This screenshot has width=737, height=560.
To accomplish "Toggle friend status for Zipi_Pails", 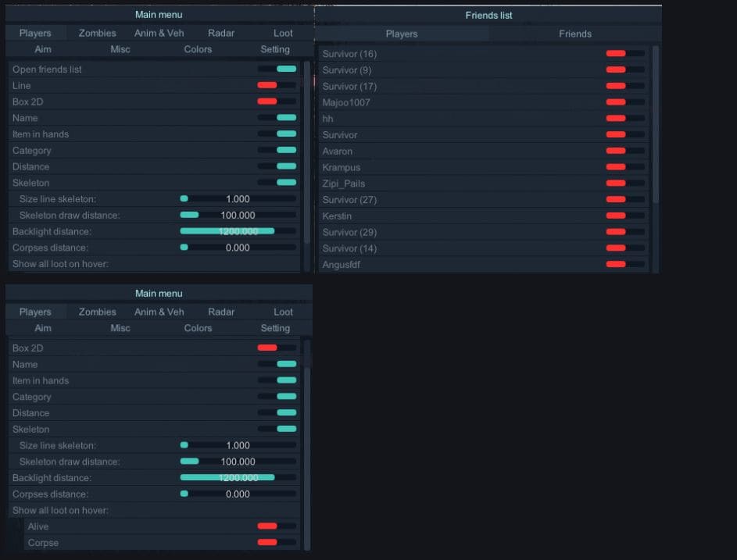I will (625, 184).
